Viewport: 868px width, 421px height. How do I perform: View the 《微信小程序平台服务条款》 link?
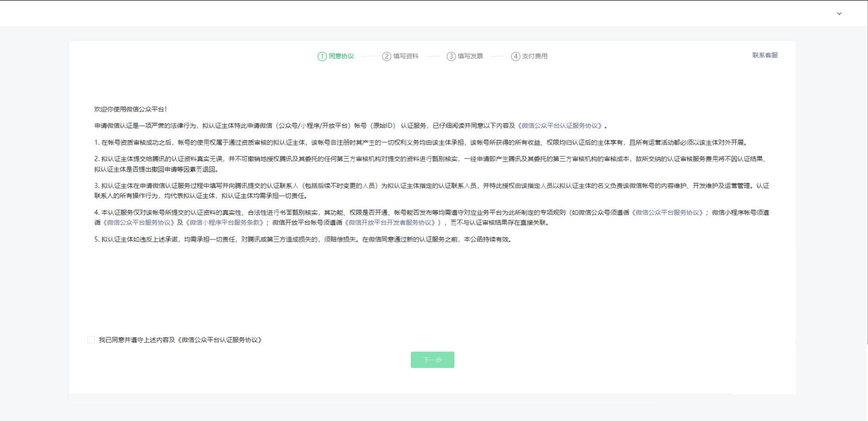pyautogui.click(x=224, y=223)
